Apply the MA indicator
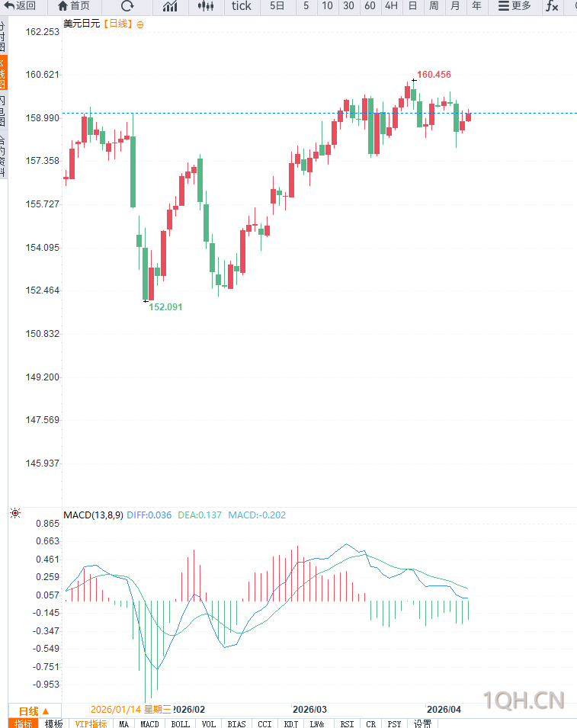Viewport: 577px width, 728px height. point(124,723)
